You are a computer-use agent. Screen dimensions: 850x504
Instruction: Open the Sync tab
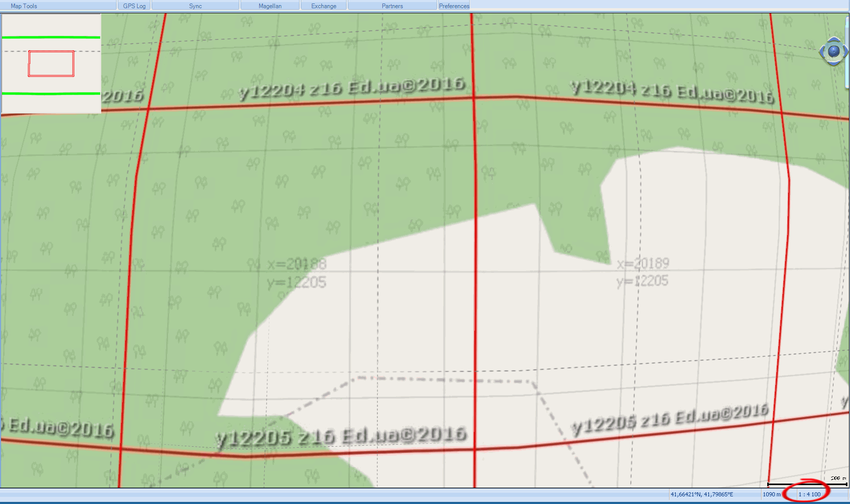point(195,6)
